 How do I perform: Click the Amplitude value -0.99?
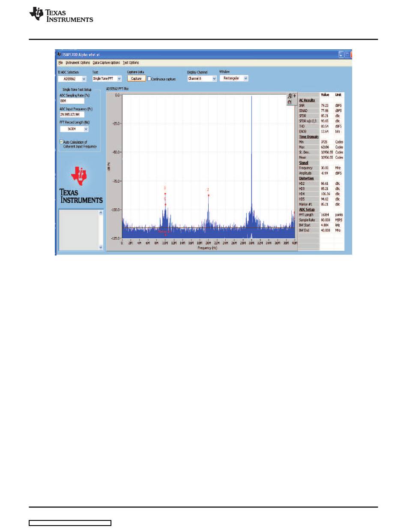pos(325,173)
